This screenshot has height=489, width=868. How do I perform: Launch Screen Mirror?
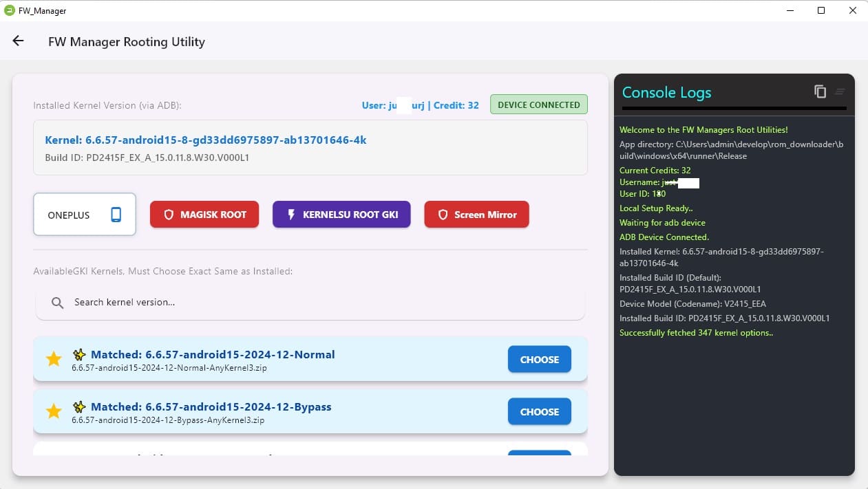click(x=476, y=215)
